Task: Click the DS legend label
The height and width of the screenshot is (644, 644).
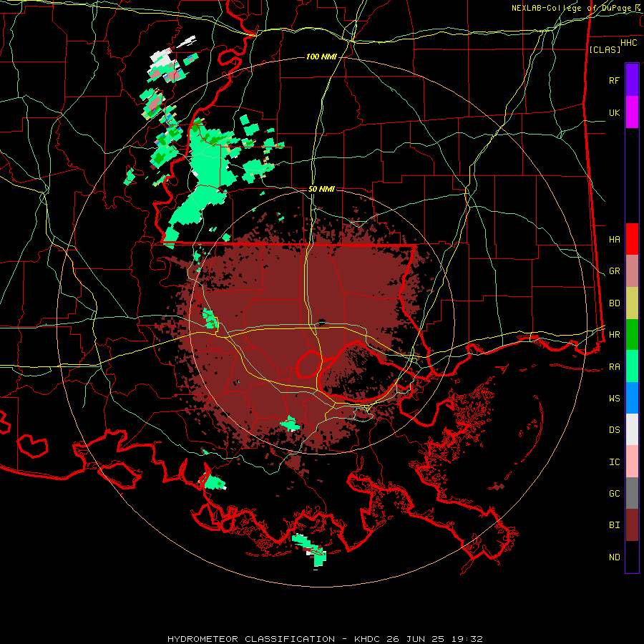Action: [x=615, y=430]
